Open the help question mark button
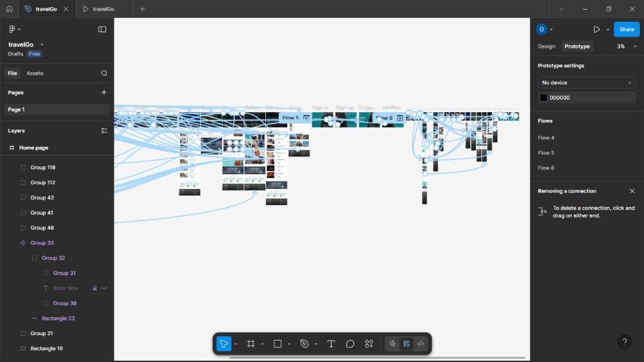The width and height of the screenshot is (644, 362). pos(624,342)
